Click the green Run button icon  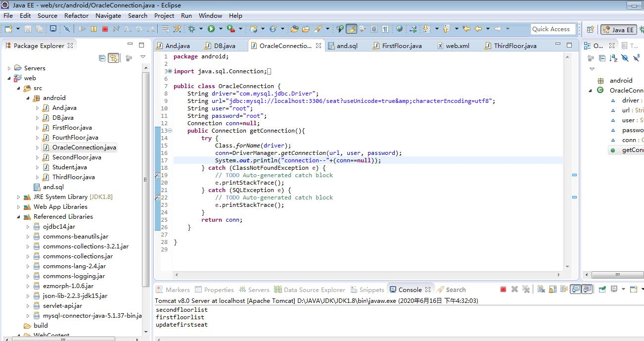(211, 29)
